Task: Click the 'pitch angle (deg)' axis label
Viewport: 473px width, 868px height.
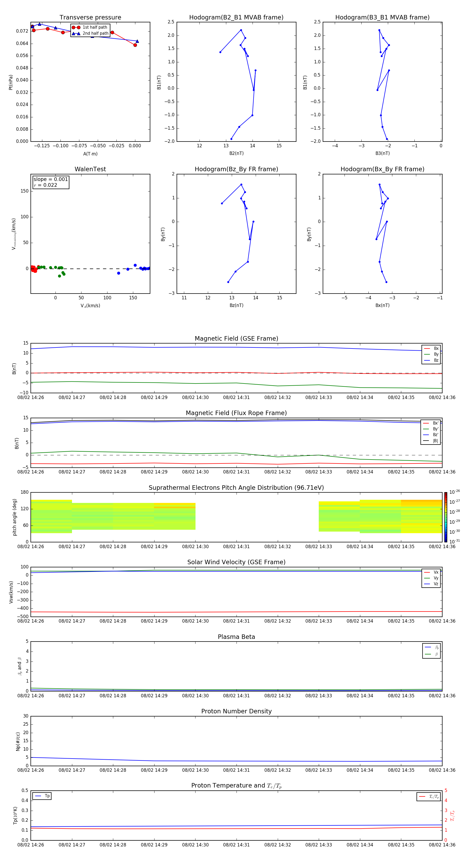Action: (x=14, y=517)
